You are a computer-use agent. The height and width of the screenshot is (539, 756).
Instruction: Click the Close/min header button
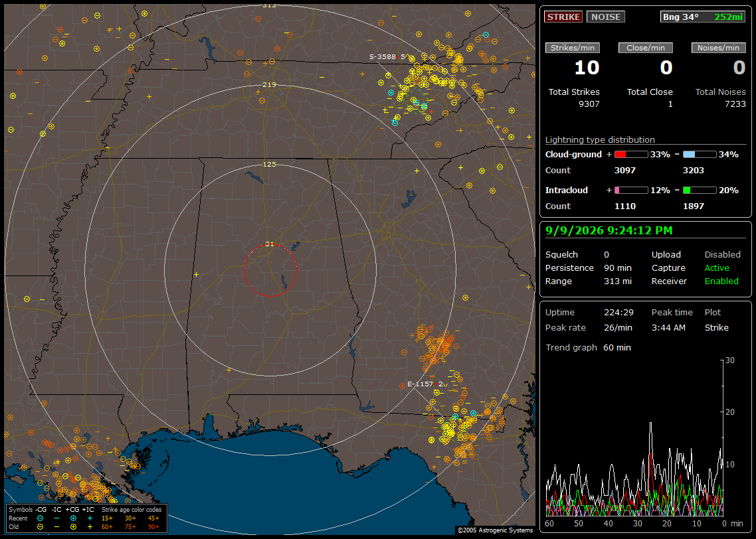646,48
